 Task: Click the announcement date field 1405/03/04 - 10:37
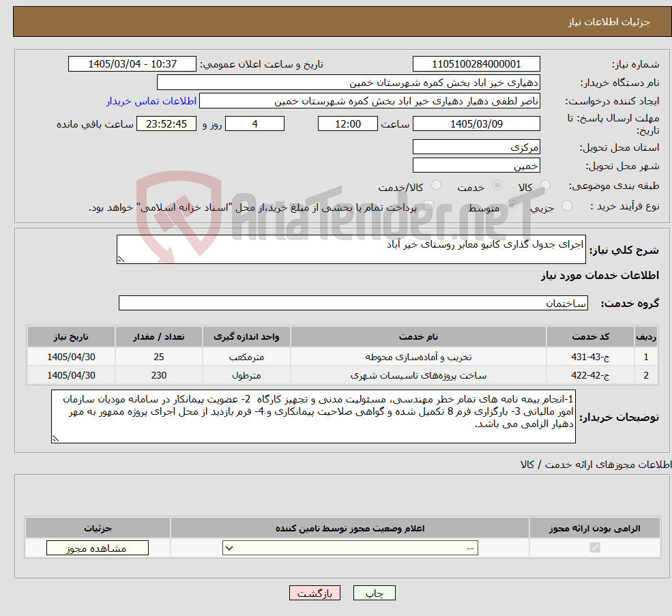pos(132,64)
